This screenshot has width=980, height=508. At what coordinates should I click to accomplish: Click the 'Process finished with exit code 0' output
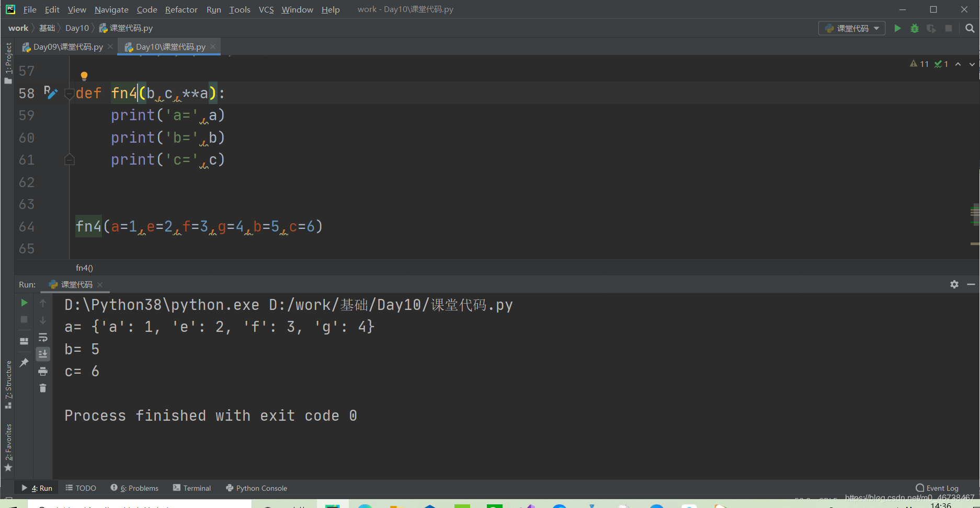coord(211,416)
